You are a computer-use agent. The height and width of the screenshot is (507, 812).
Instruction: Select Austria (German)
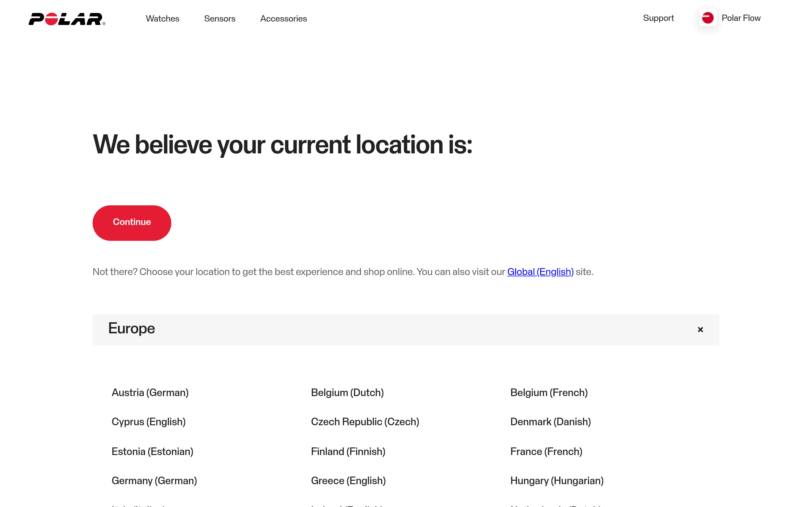[x=150, y=393]
